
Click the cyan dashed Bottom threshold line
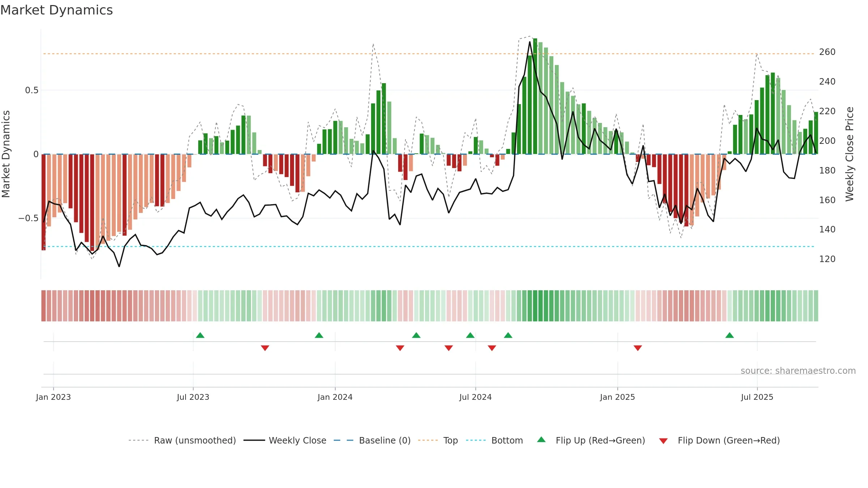[x=429, y=247]
